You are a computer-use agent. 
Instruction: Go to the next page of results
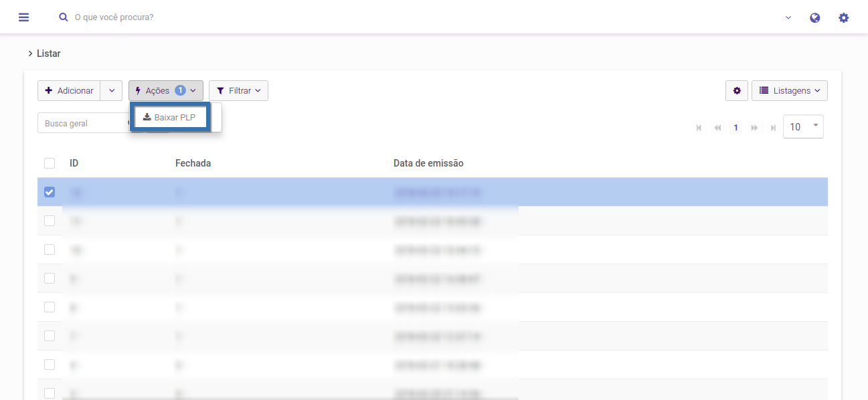pyautogui.click(x=755, y=128)
